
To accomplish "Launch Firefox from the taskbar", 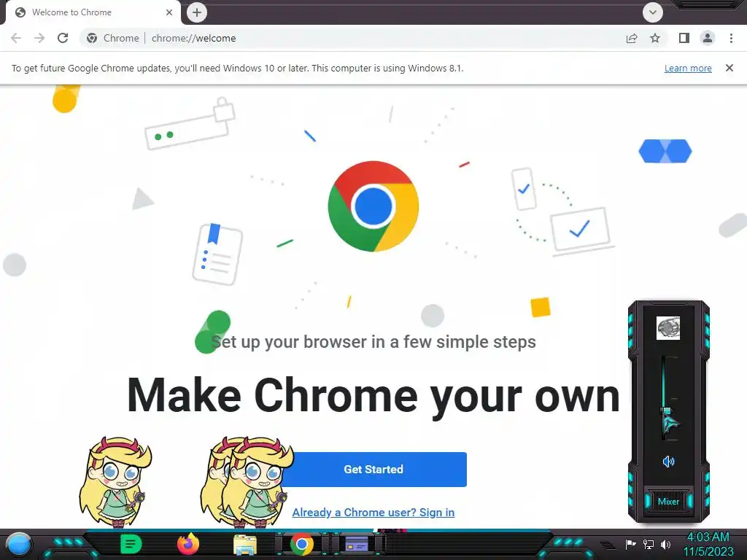I will (x=188, y=544).
